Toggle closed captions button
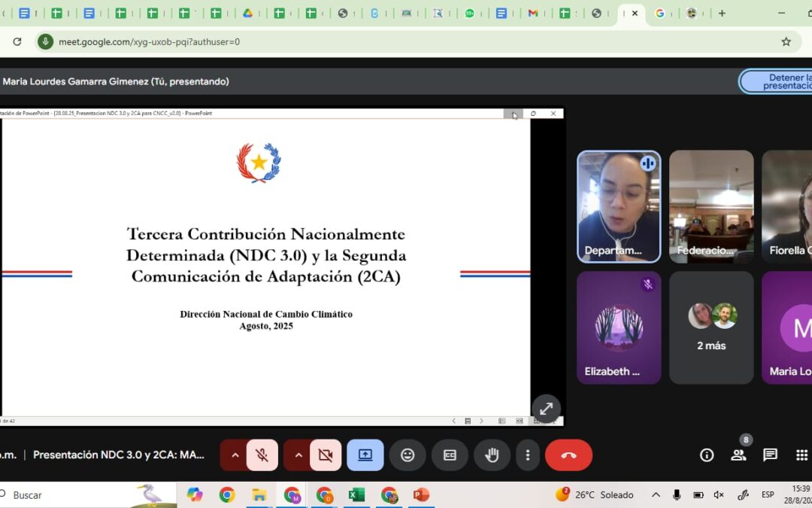The width and height of the screenshot is (812, 508). [x=450, y=455]
